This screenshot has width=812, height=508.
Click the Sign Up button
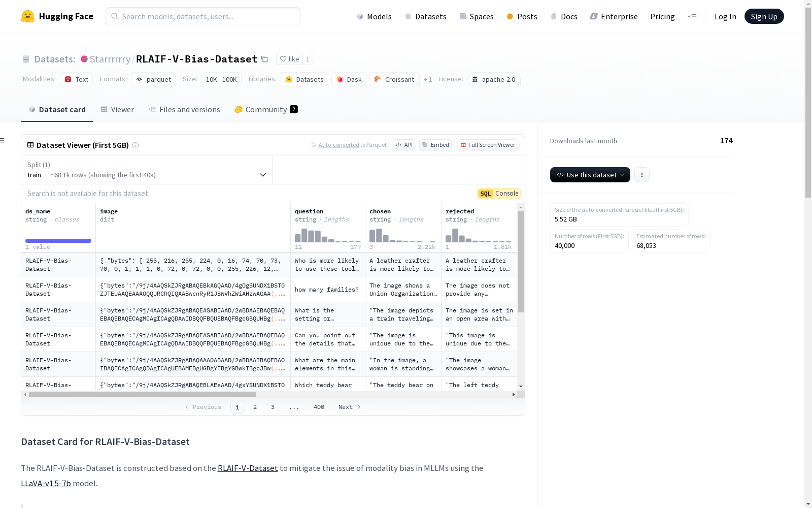coord(764,16)
